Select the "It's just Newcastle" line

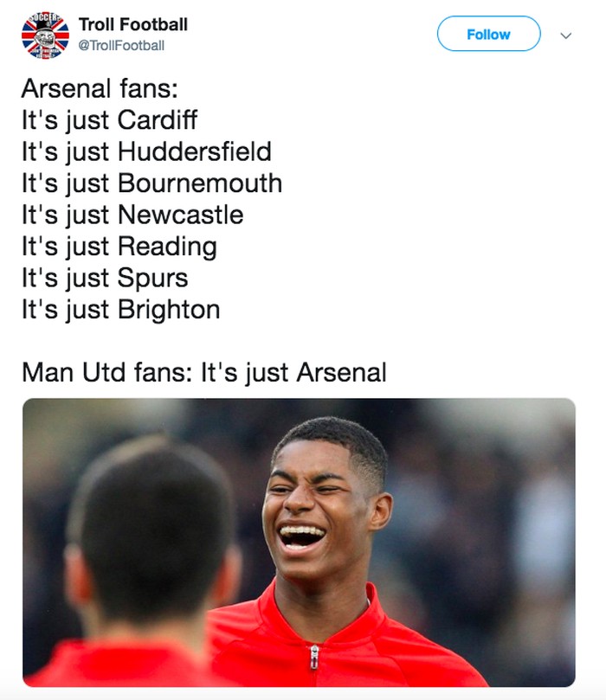tap(132, 215)
